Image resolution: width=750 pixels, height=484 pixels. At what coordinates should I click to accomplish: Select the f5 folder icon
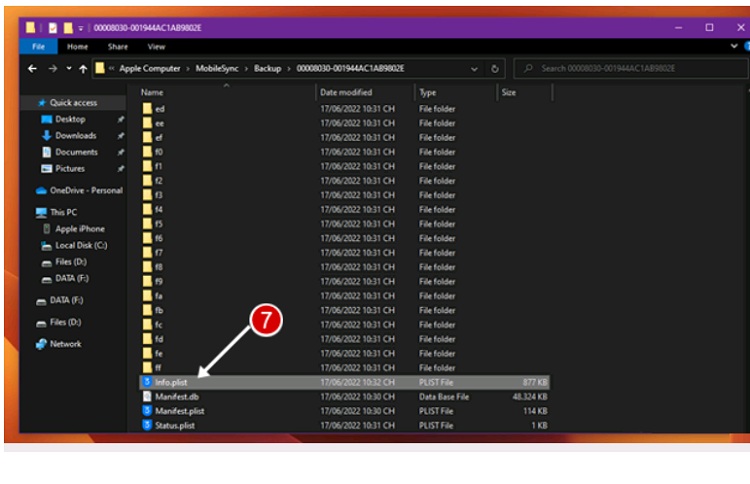click(x=147, y=223)
